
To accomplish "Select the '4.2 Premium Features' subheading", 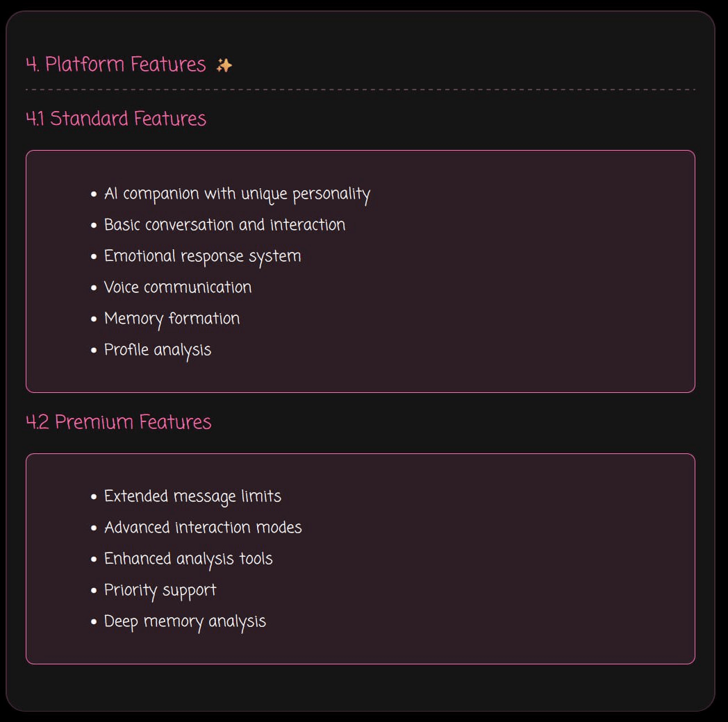I will (x=119, y=422).
